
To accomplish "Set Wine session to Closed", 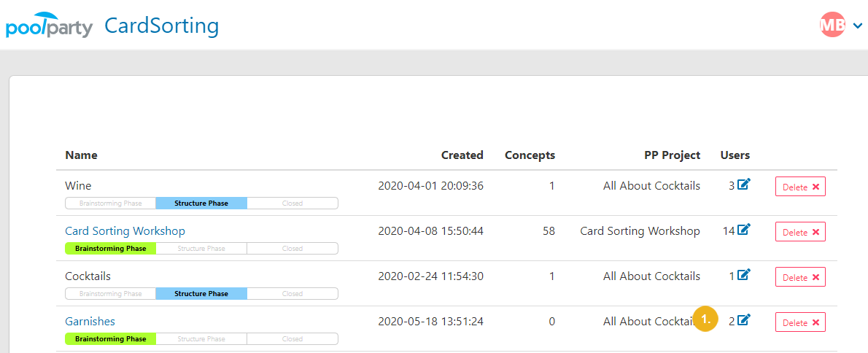I will (x=292, y=203).
